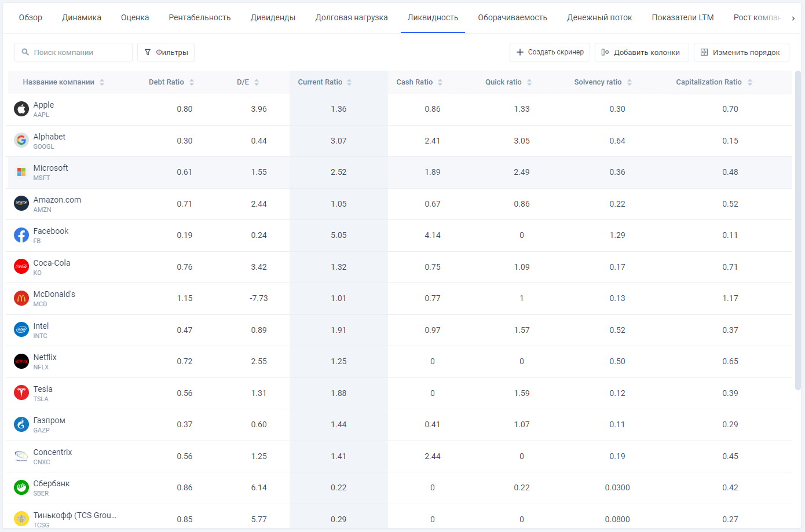Open the Amazon.com company link
805x532 pixels.
pyautogui.click(x=57, y=200)
